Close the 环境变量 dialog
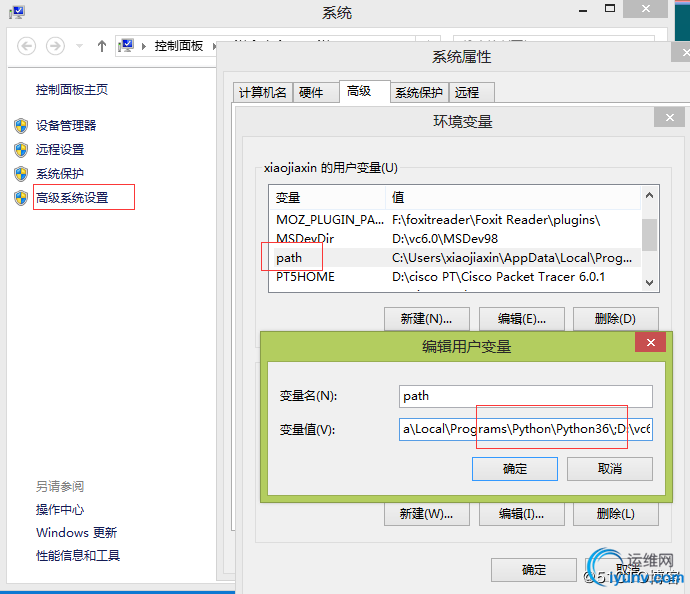Viewport: 690px width, 594px height. point(669,117)
